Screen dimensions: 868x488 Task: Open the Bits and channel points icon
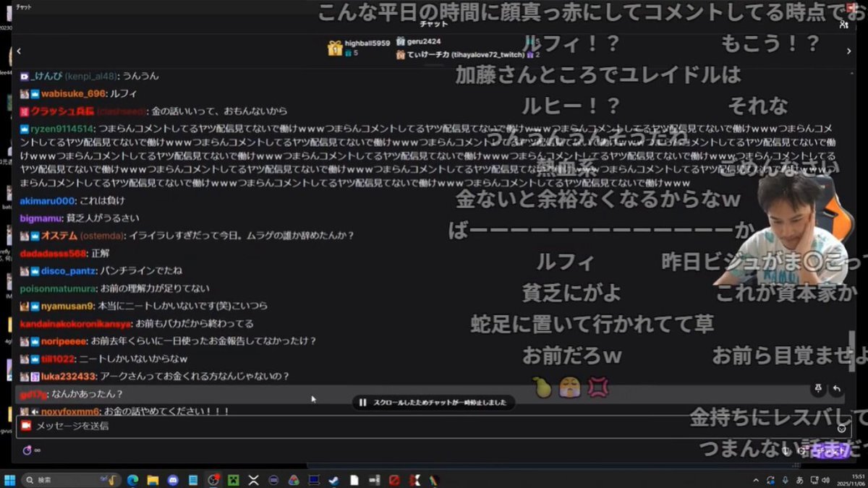click(28, 450)
